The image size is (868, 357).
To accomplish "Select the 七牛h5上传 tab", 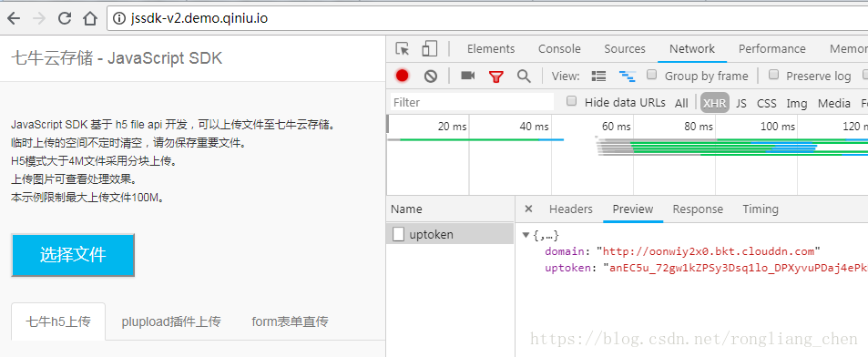I will (58, 321).
